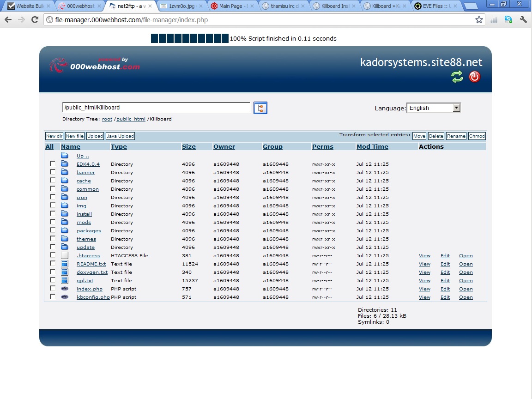Check the themes row checkbox

(x=53, y=238)
